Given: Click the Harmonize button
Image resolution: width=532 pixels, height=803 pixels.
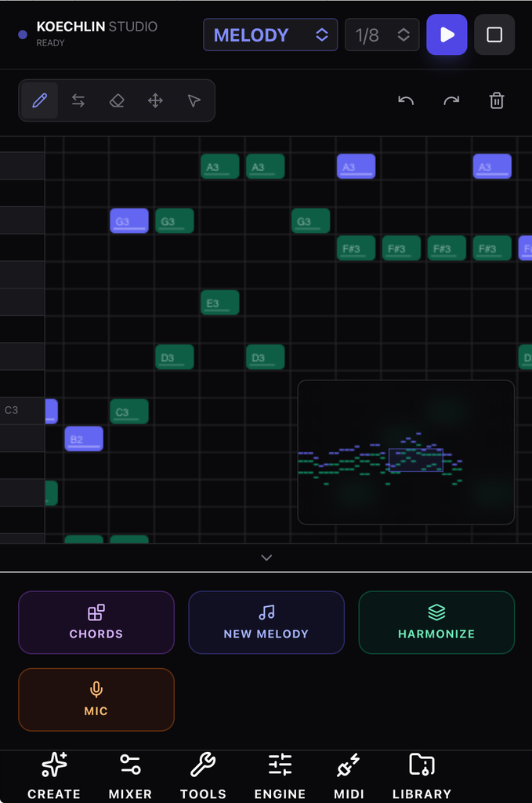Looking at the screenshot, I should 436,623.
